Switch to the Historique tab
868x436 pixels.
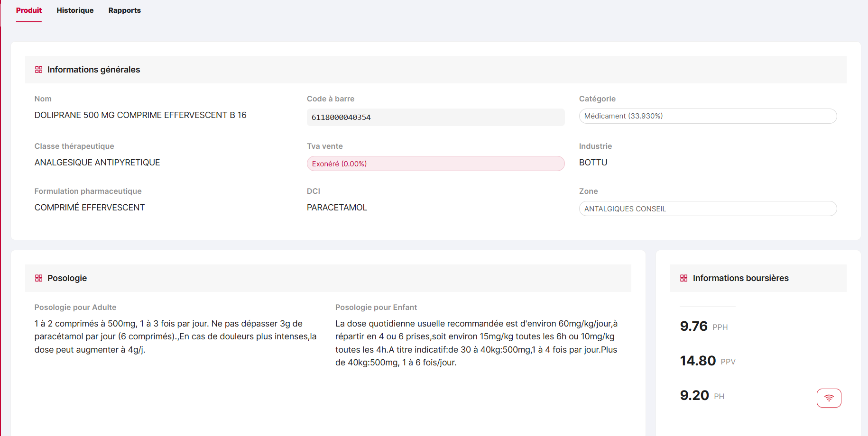[x=74, y=10]
